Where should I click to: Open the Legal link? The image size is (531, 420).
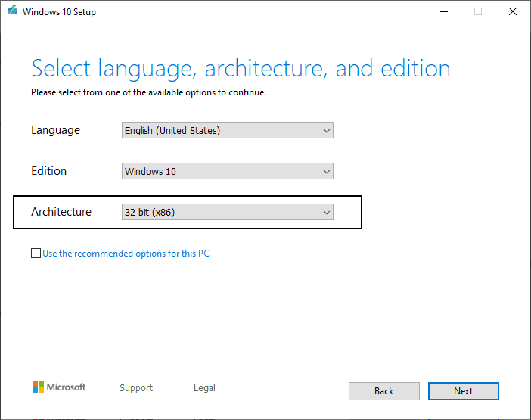[204, 387]
